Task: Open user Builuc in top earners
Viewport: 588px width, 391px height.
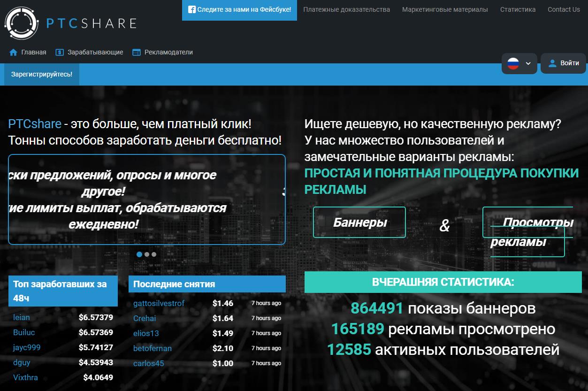Action: point(24,332)
